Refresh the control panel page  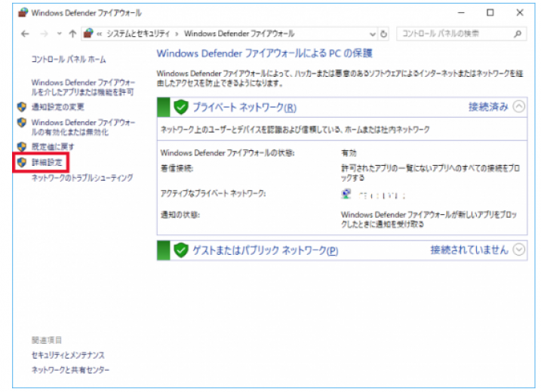click(x=383, y=34)
